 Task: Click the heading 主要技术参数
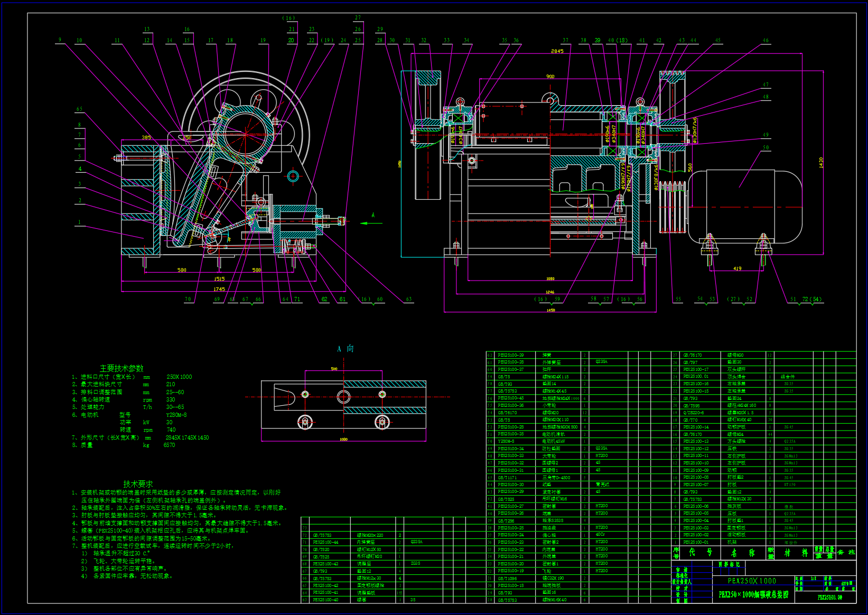coord(122,368)
